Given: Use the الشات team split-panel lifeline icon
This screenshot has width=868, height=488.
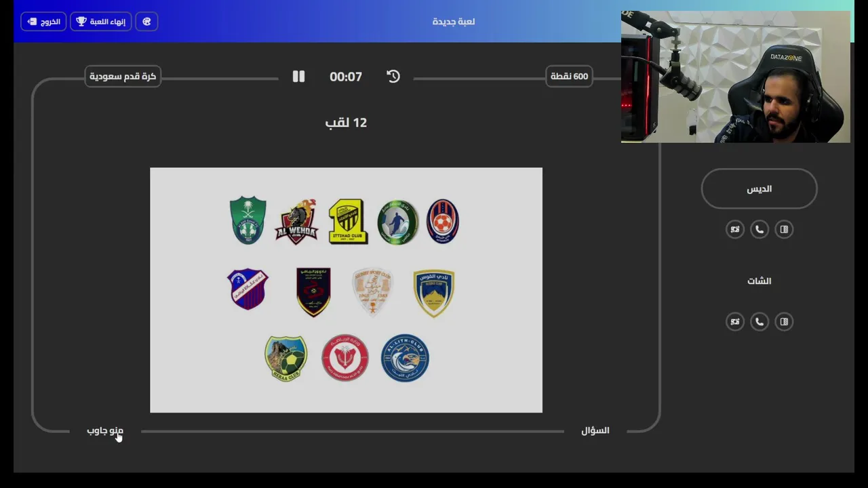Looking at the screenshot, I should (784, 321).
